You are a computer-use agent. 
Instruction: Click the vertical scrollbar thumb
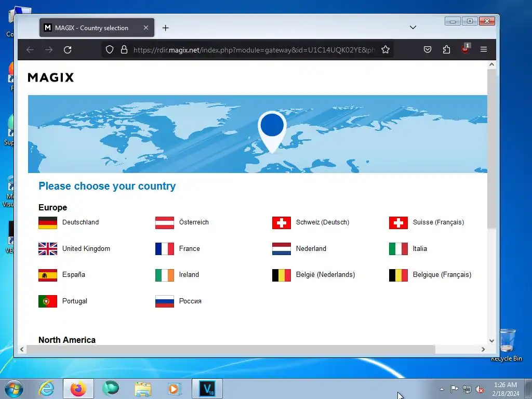[491, 149]
